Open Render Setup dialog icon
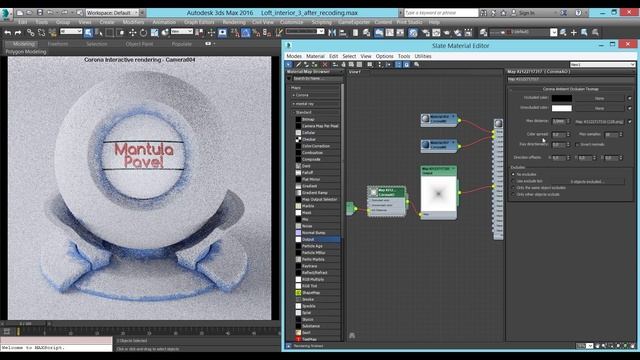Viewport: 640px width, 360px height. [426, 32]
